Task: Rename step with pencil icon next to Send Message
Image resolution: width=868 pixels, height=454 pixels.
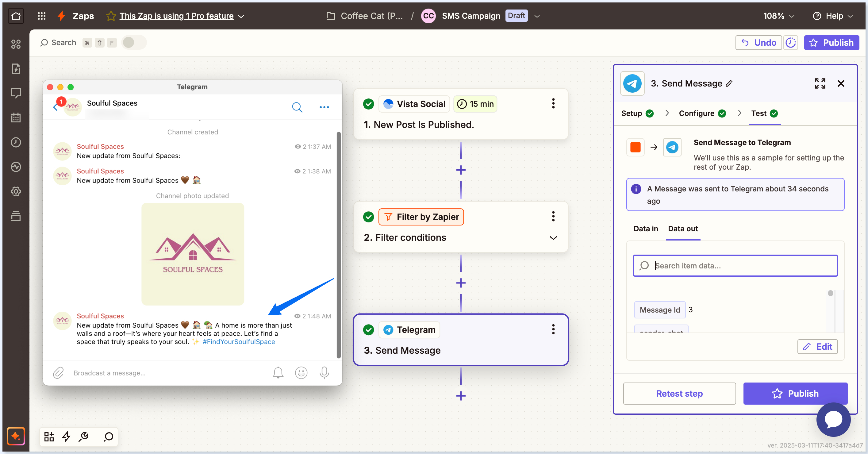Action: tap(729, 83)
